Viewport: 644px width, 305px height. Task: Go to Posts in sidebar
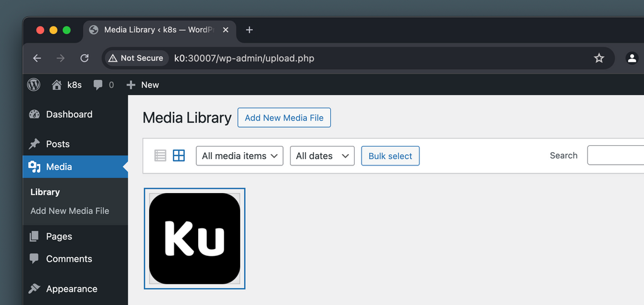(57, 144)
